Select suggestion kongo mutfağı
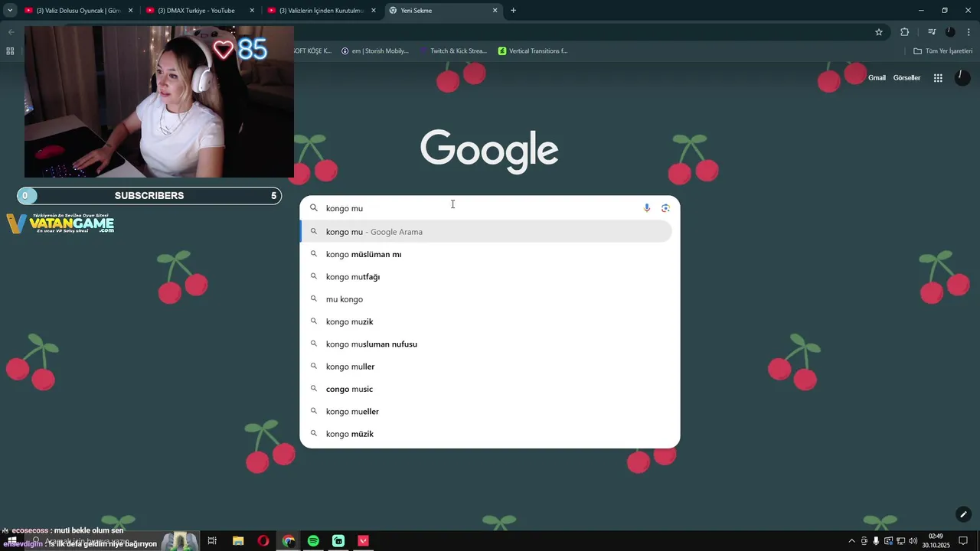 486,276
